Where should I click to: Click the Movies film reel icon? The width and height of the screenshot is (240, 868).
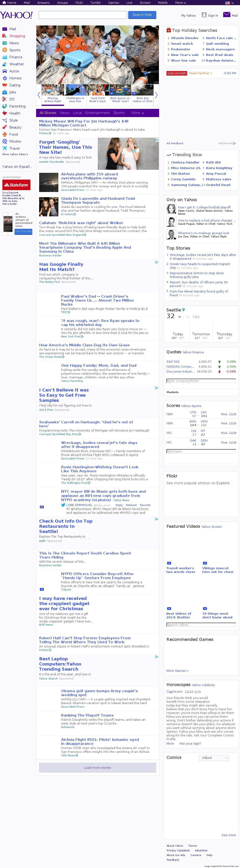point(4,141)
